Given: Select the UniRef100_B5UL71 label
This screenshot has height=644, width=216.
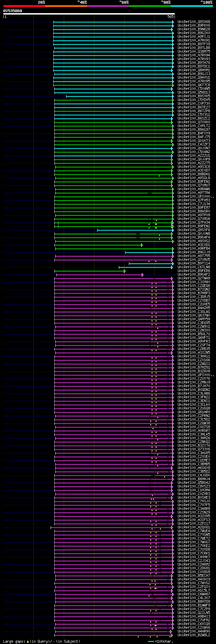Looking at the screenshot, I should [x=194, y=334].
